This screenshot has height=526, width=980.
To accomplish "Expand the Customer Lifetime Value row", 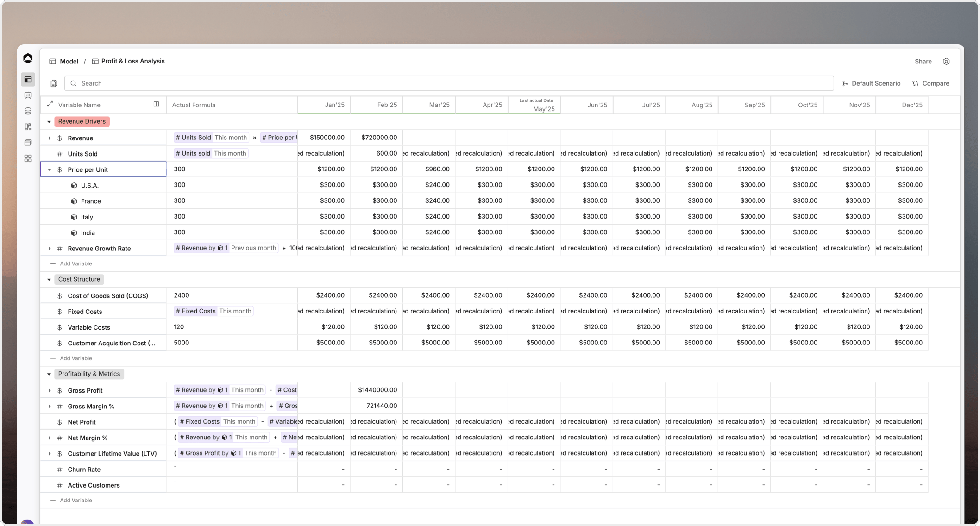I will tap(50, 454).
